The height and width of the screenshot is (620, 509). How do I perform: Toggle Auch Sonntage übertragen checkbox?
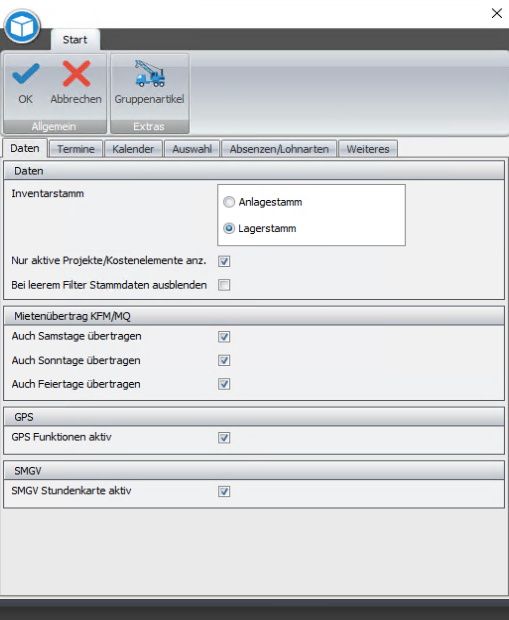coord(224,361)
